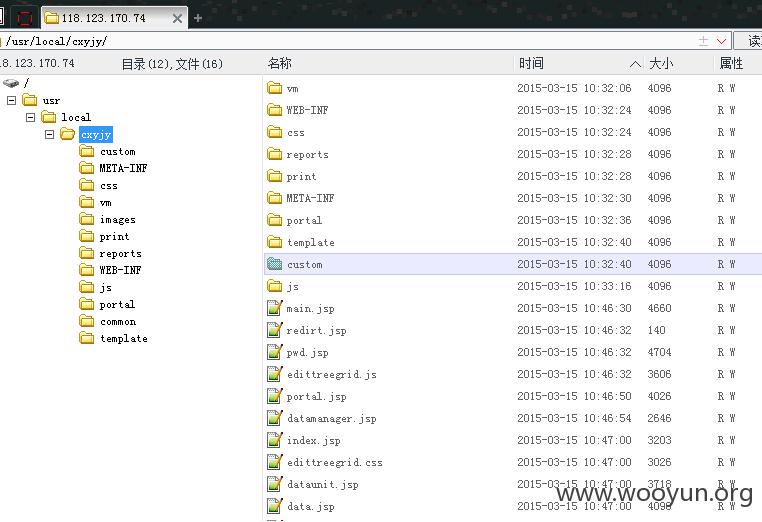The width and height of the screenshot is (762, 522).
Task: Select the print folder icon in file list
Action: pyautogui.click(x=275, y=176)
